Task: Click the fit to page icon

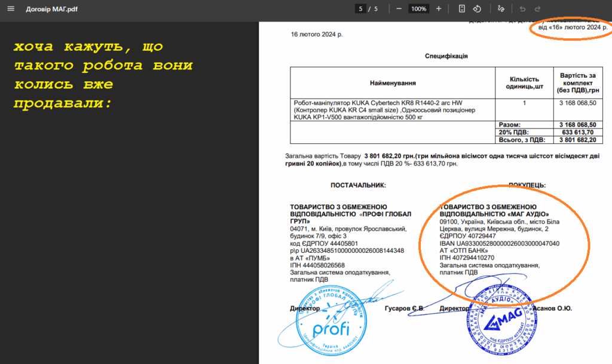Action: 461,9
